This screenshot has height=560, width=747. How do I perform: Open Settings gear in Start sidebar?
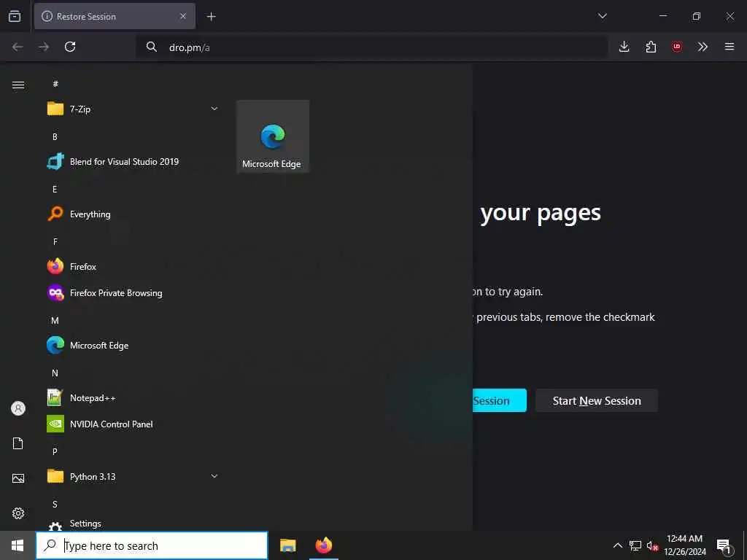[x=18, y=513]
